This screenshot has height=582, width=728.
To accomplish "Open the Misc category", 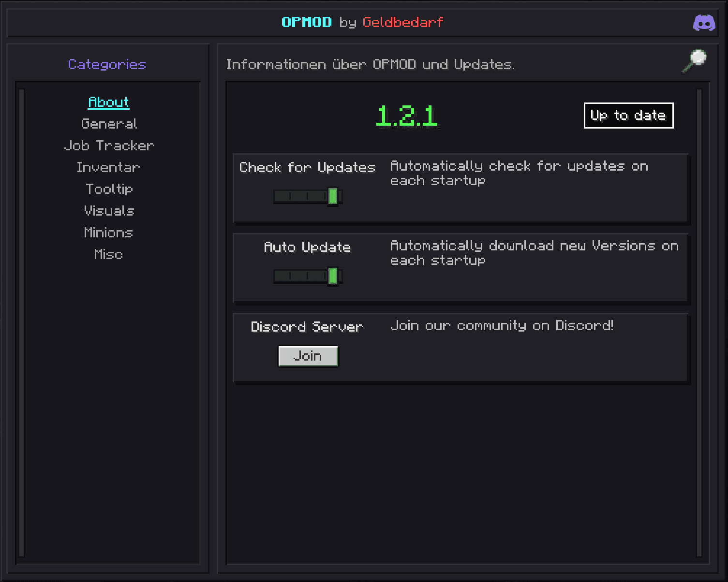I will [109, 254].
